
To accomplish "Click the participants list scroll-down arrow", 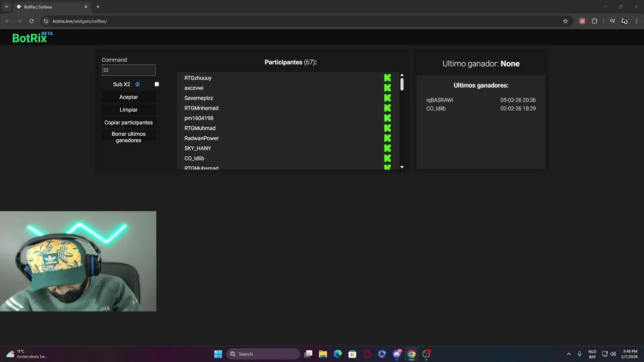I will (402, 167).
